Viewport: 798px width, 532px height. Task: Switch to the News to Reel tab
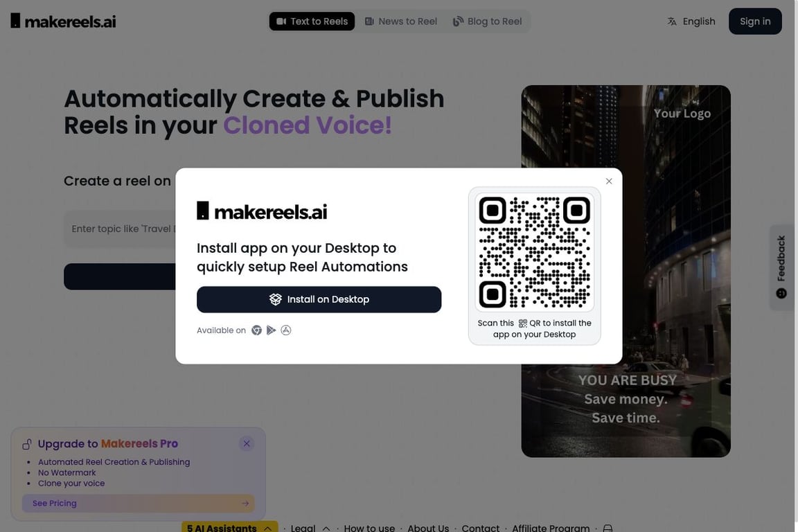click(401, 21)
